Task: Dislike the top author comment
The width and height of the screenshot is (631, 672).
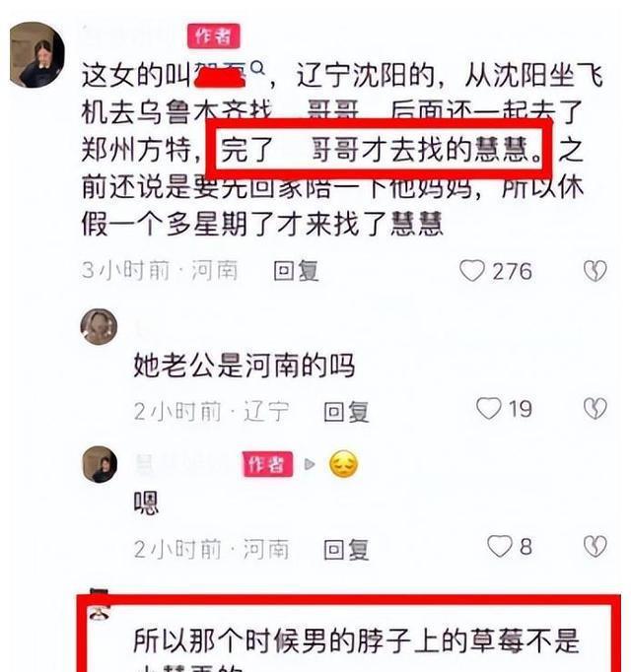Action: pyautogui.click(x=596, y=270)
